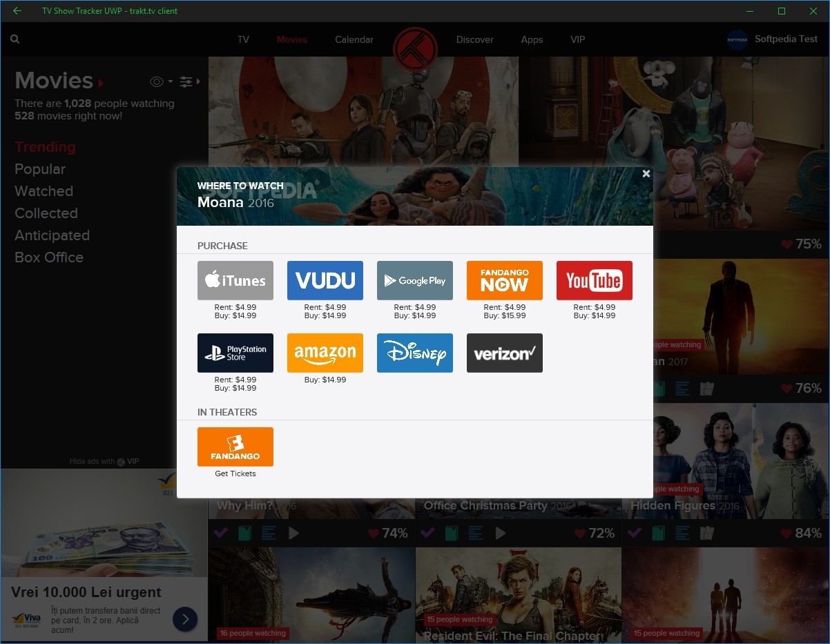830x644 pixels.
Task: Open the FandangoNOW purchase tile
Action: click(x=505, y=280)
